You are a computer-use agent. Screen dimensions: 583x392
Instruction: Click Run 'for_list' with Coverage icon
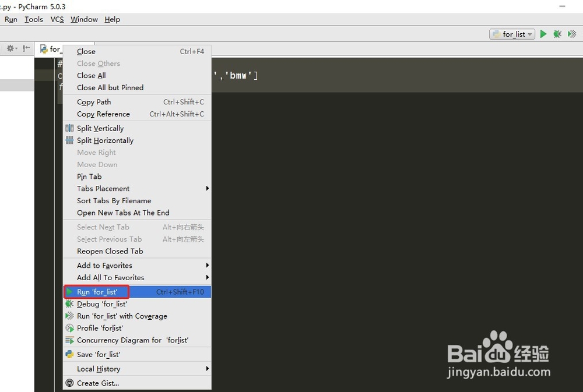tap(69, 316)
